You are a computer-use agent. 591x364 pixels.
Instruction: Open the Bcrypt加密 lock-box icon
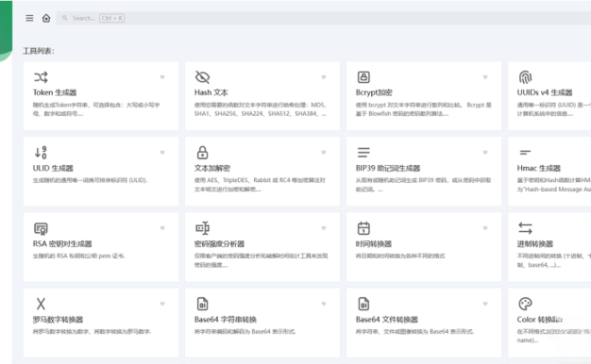click(x=363, y=77)
